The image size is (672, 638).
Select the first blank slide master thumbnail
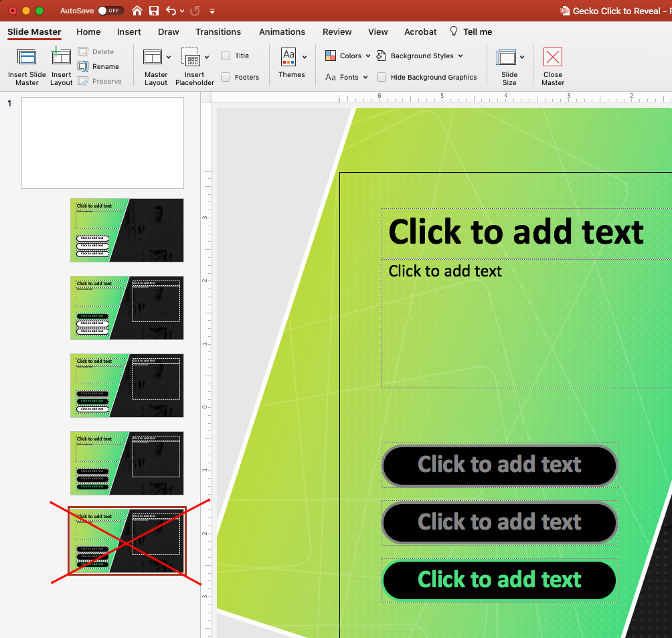[x=102, y=143]
